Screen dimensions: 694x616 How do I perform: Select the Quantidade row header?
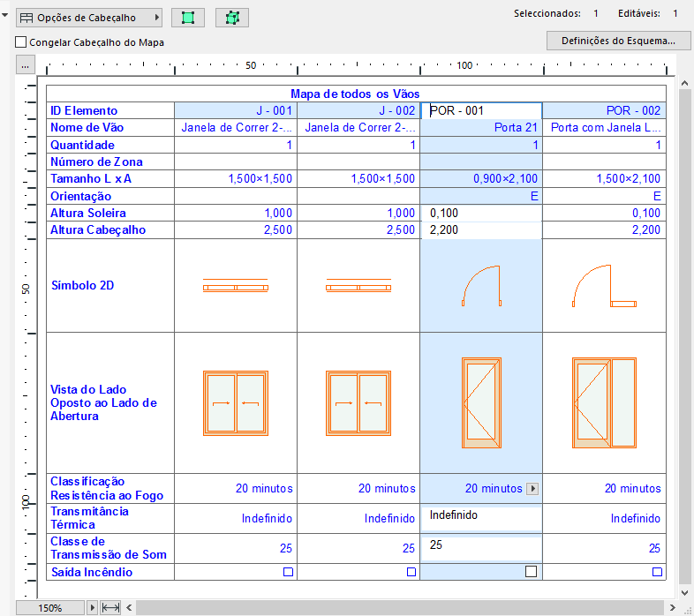click(x=110, y=145)
